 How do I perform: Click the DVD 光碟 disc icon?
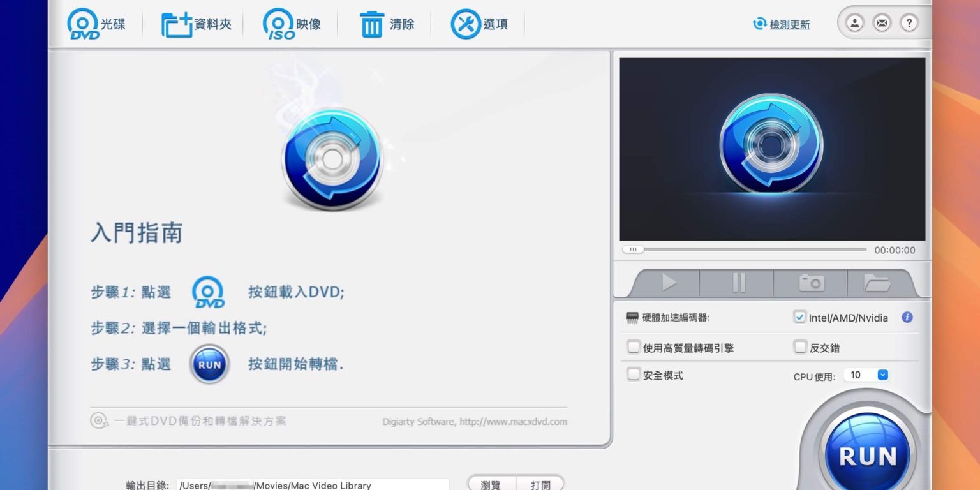84,24
